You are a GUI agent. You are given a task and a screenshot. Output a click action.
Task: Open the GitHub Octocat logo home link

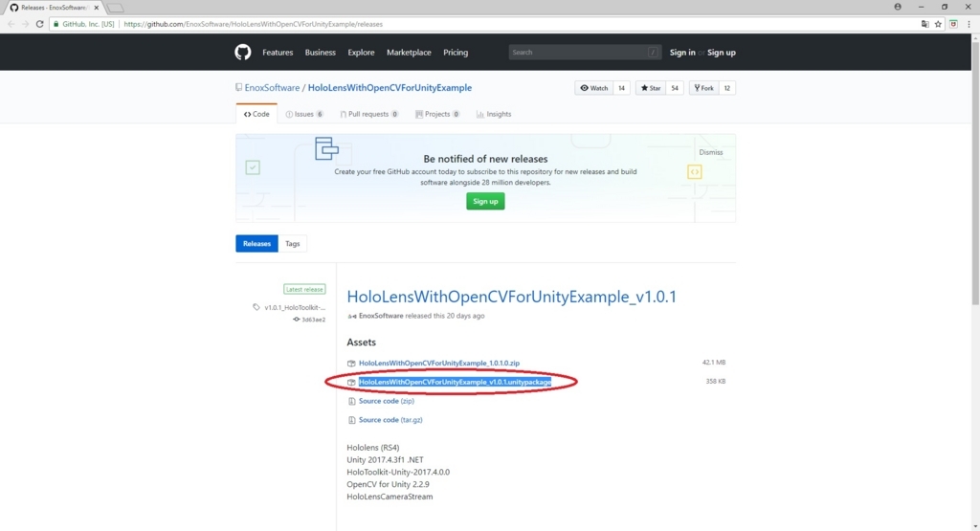242,52
